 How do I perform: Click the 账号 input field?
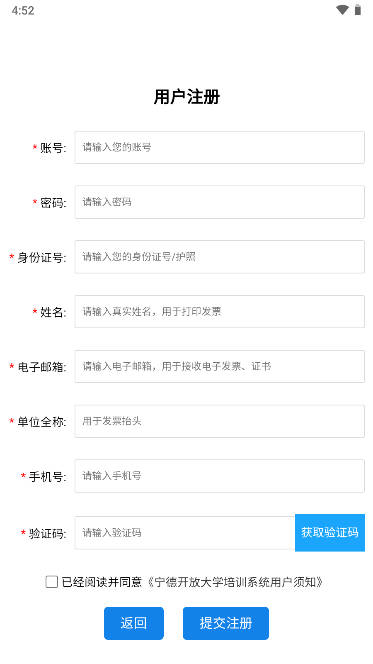219,147
